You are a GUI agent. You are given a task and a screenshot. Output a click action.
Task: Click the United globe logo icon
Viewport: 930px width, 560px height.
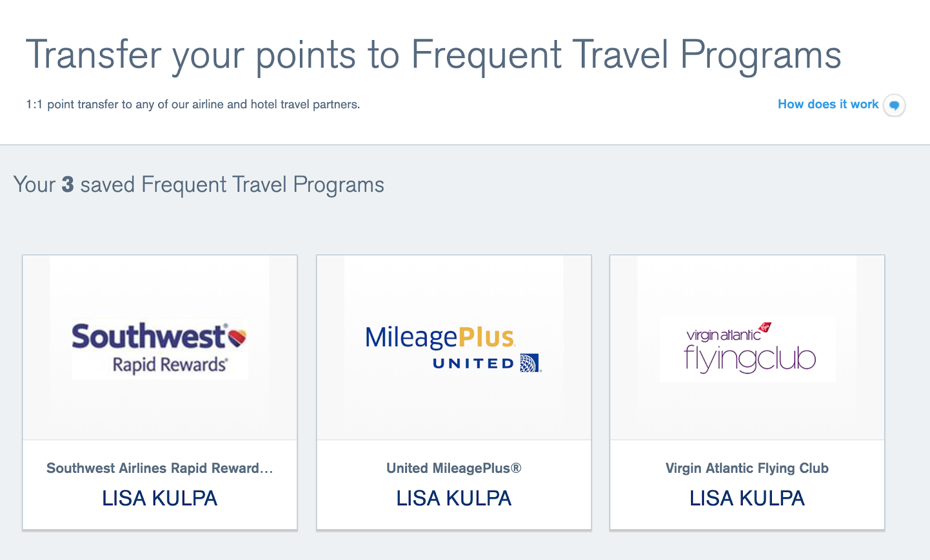click(530, 363)
